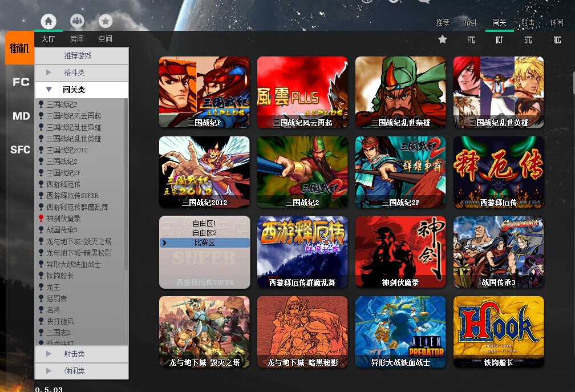575x392 pixels.
Task: Click the star favorites icon in the top bar
Action: 106,21
